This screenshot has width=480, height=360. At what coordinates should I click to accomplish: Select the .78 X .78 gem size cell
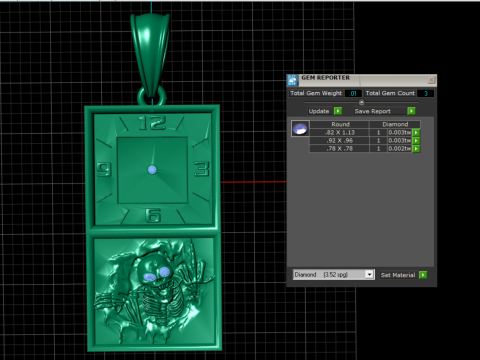click(339, 149)
